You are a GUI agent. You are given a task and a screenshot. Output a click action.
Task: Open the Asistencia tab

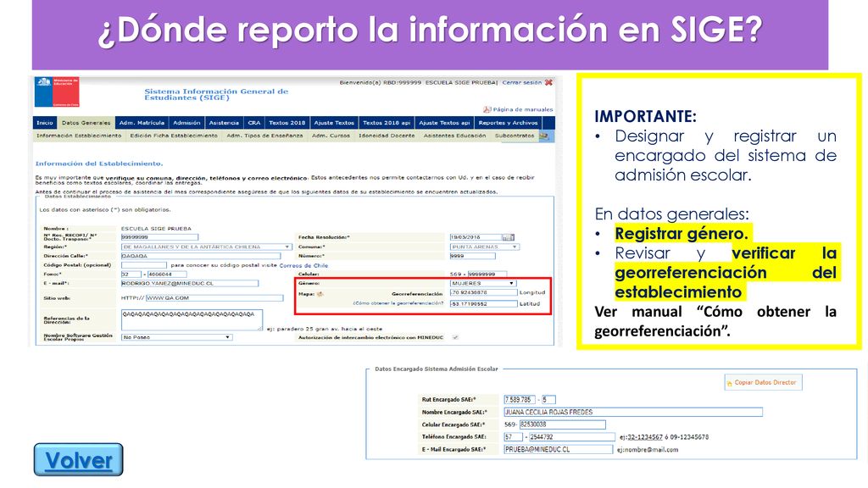(x=224, y=123)
